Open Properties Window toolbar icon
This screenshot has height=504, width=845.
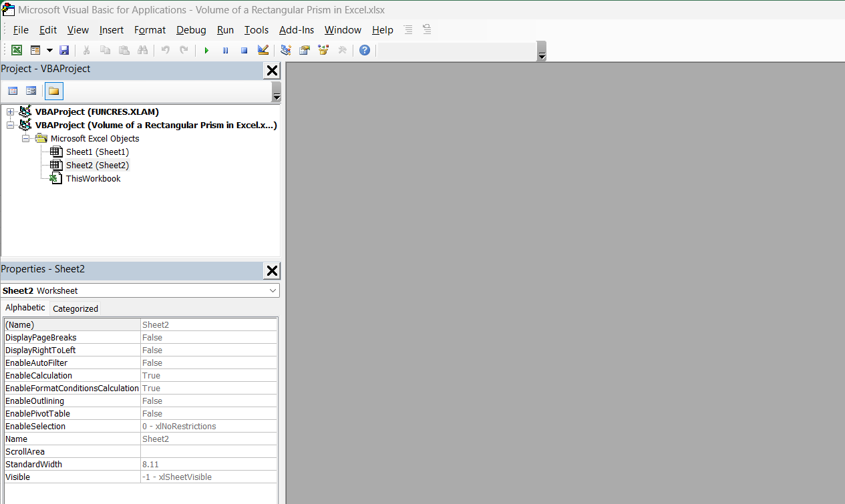[x=305, y=50]
